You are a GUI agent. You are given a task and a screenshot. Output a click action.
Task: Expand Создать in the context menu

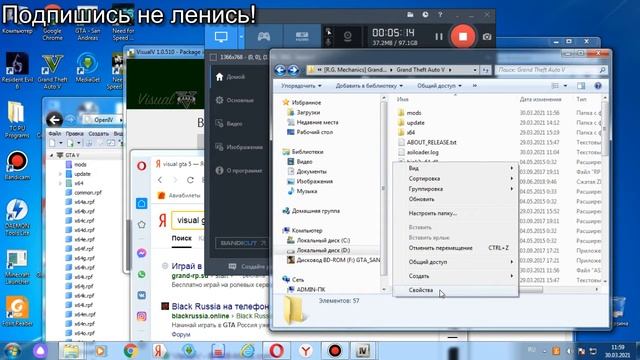coord(456,276)
